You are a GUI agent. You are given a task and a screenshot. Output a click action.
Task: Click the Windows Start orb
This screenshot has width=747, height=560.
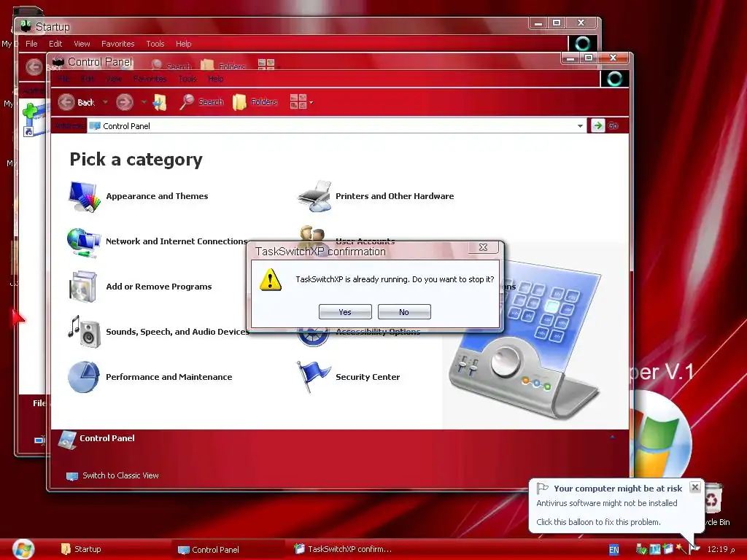23,549
